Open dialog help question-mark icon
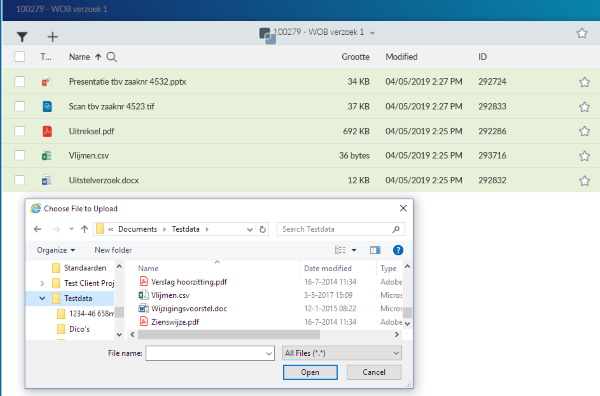This screenshot has height=396, width=600. (398, 250)
